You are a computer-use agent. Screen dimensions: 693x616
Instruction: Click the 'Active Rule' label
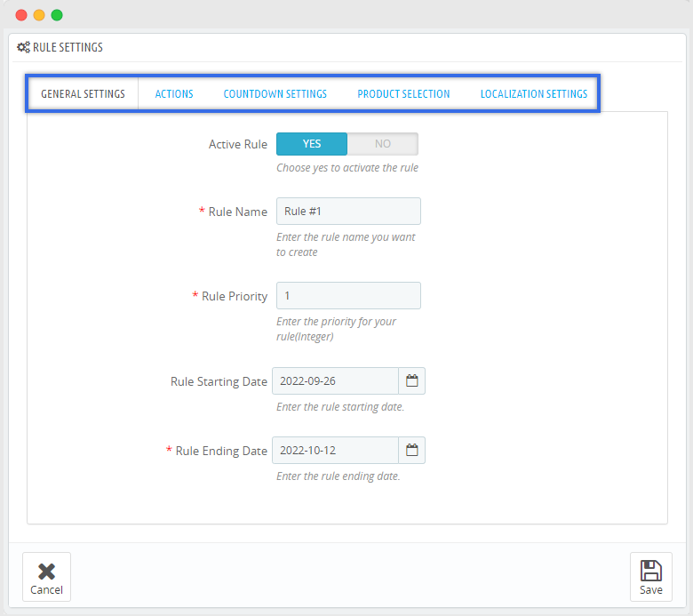pos(238,144)
